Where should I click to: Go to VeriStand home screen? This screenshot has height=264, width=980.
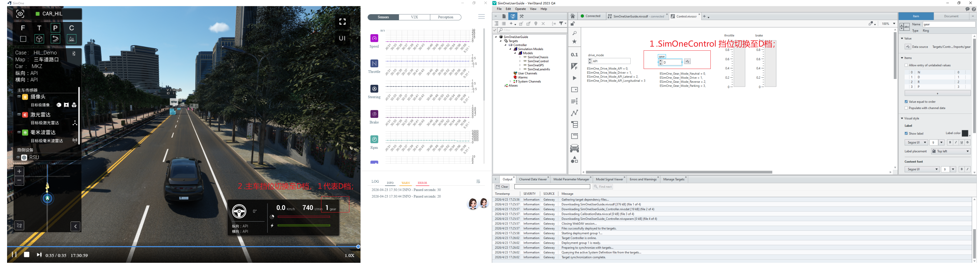(573, 16)
